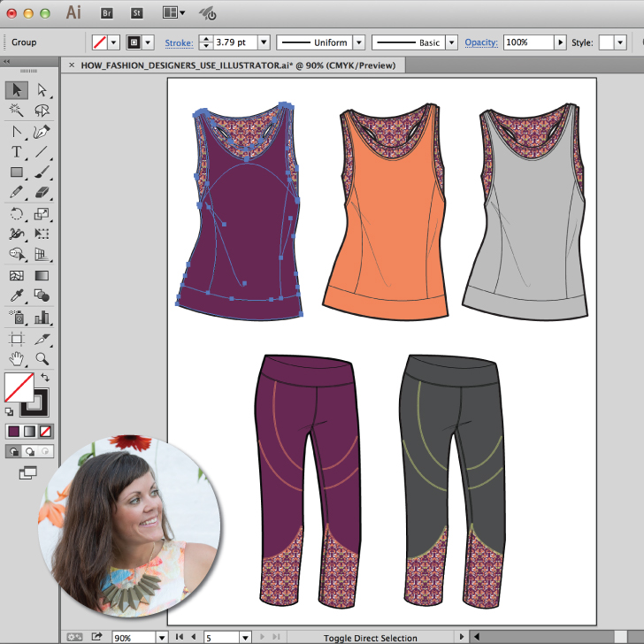Pick the Type tool

[x=16, y=152]
